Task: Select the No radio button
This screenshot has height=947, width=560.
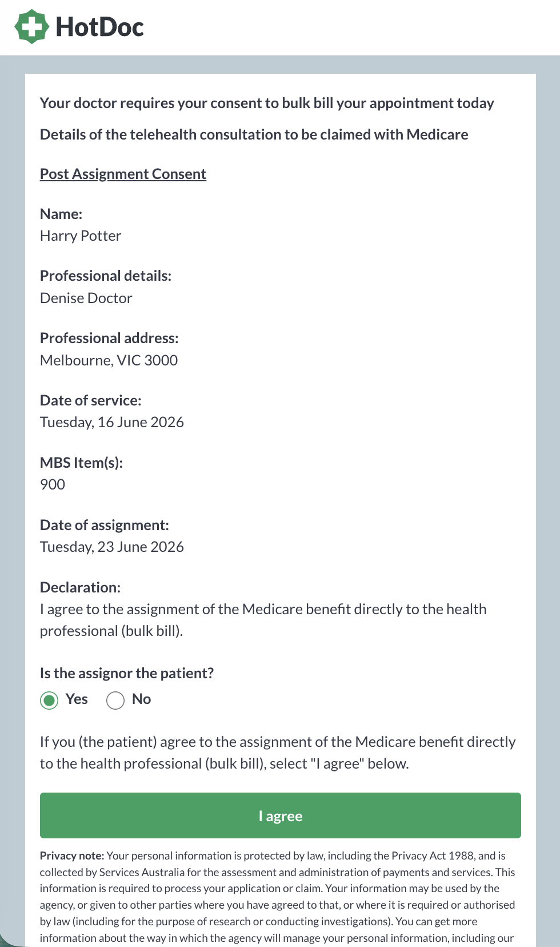Action: pos(115,700)
